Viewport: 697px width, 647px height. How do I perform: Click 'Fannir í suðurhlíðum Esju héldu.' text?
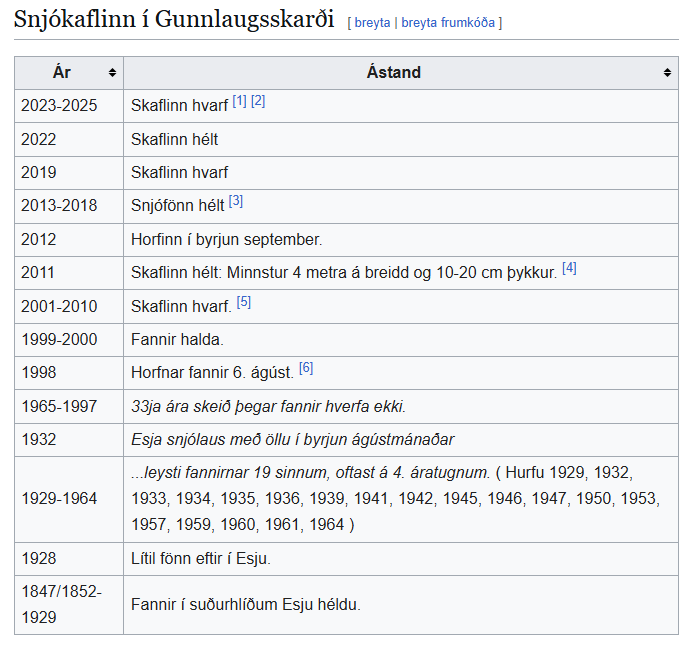pos(246,605)
